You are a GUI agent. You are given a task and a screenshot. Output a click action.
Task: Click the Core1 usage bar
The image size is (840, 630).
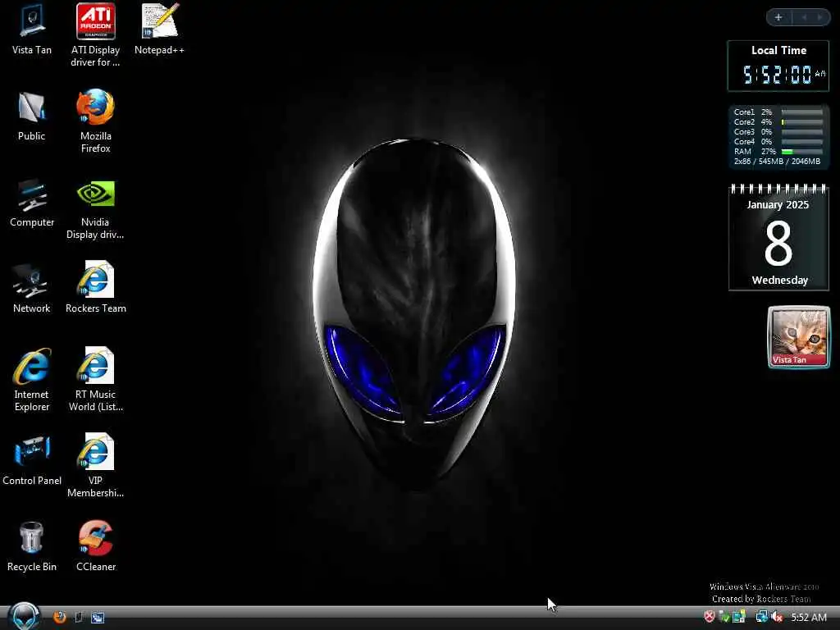pyautogui.click(x=802, y=112)
